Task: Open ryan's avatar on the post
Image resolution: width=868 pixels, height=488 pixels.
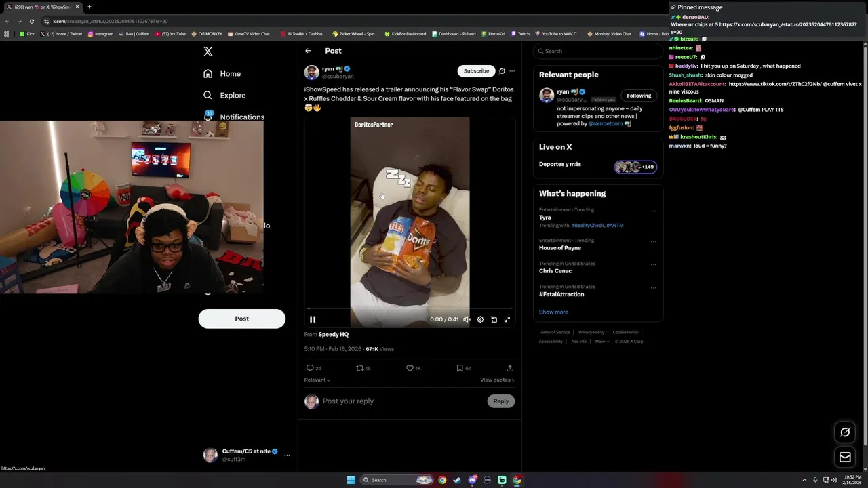Action: (x=311, y=73)
